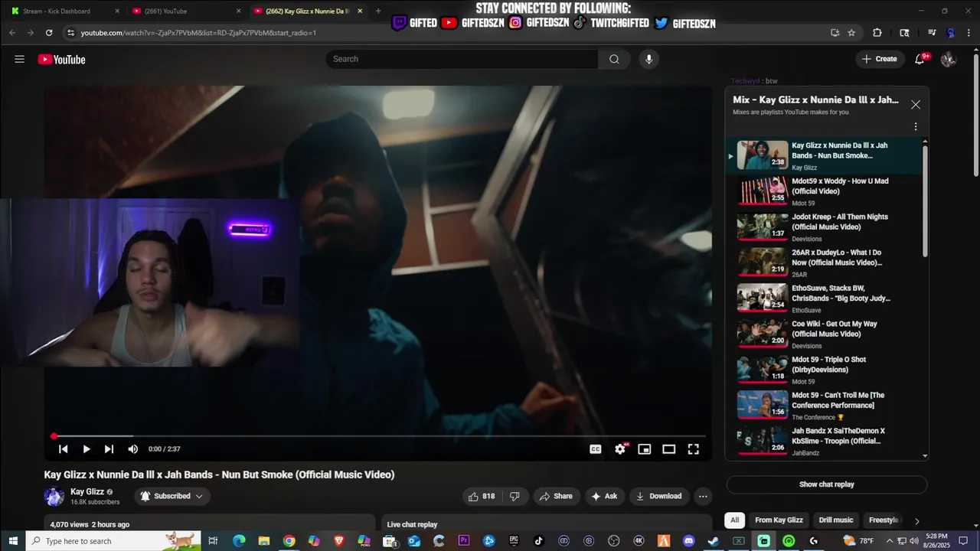The image size is (980, 551).
Task: Seek on the video progress bar
Action: point(378,436)
